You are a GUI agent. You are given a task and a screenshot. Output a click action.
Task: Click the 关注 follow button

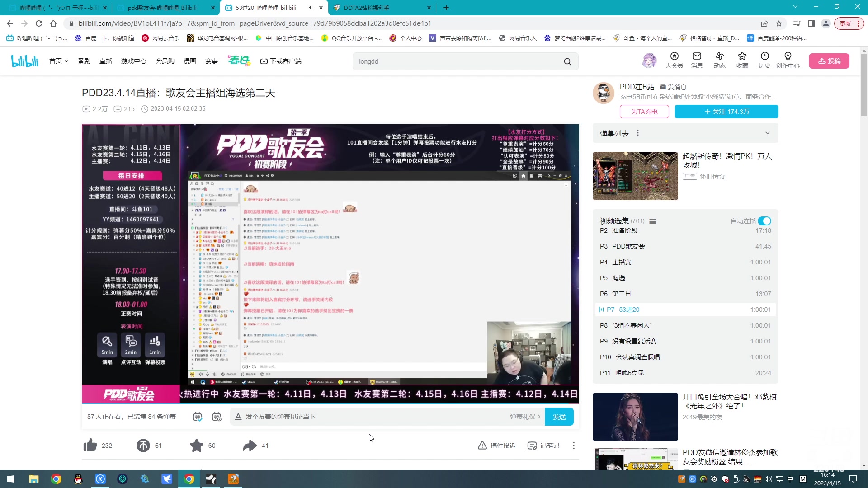726,112
